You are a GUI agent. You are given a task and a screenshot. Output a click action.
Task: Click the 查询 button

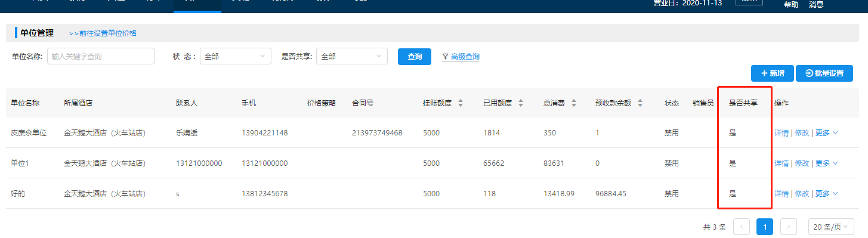coord(415,57)
